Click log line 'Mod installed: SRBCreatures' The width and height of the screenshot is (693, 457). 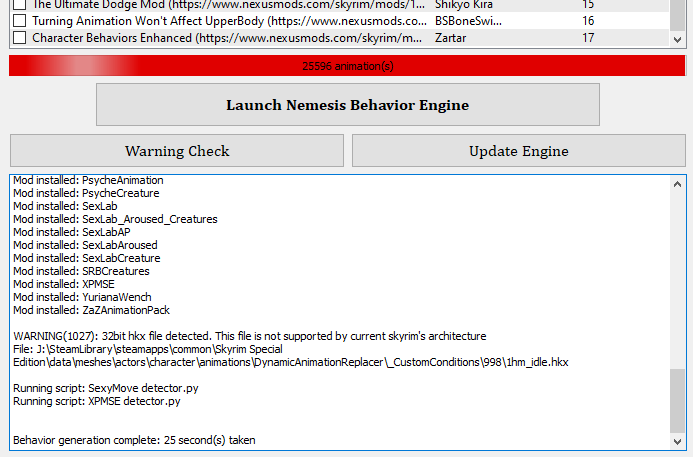(81, 271)
